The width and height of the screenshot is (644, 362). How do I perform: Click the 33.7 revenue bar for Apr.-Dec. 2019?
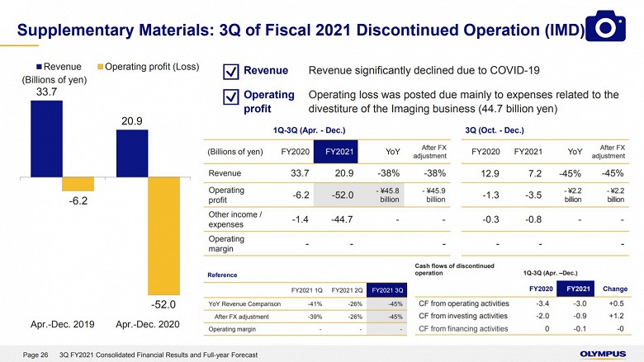point(47,139)
